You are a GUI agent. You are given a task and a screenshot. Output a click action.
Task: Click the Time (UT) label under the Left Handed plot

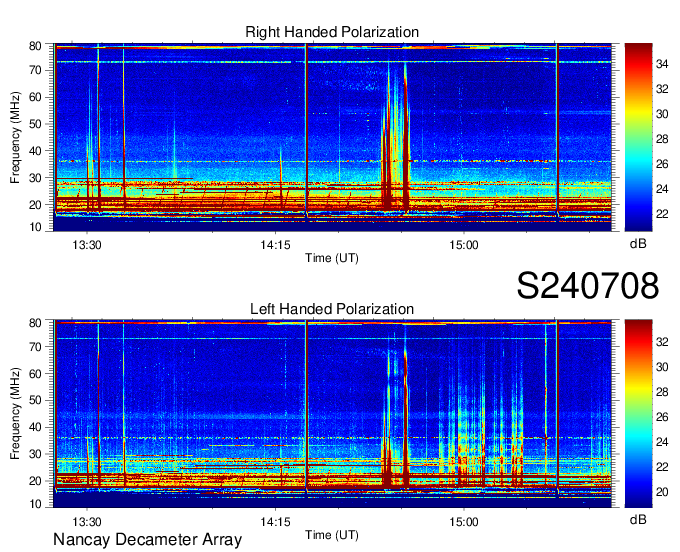332,535
